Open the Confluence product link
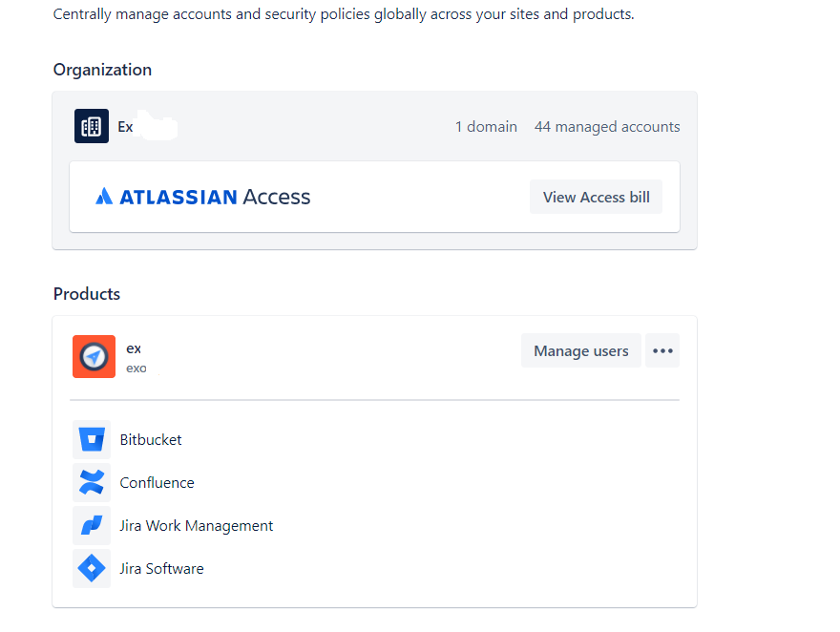 157,482
